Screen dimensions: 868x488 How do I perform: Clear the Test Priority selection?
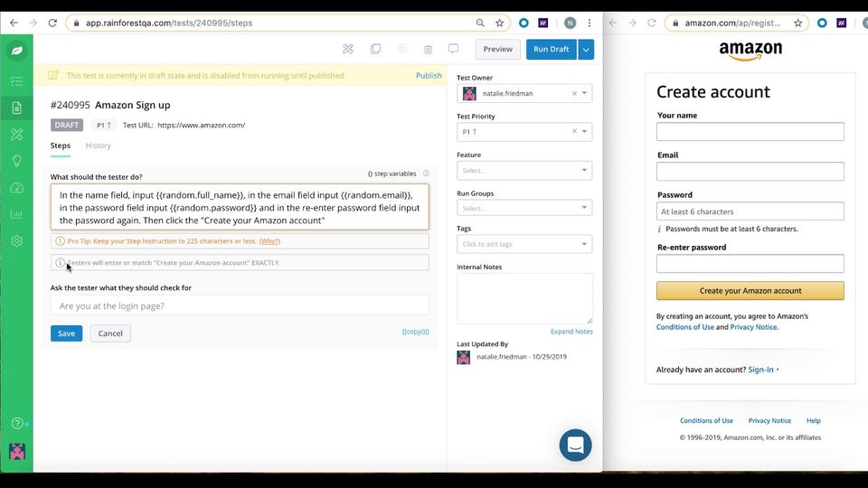(574, 131)
